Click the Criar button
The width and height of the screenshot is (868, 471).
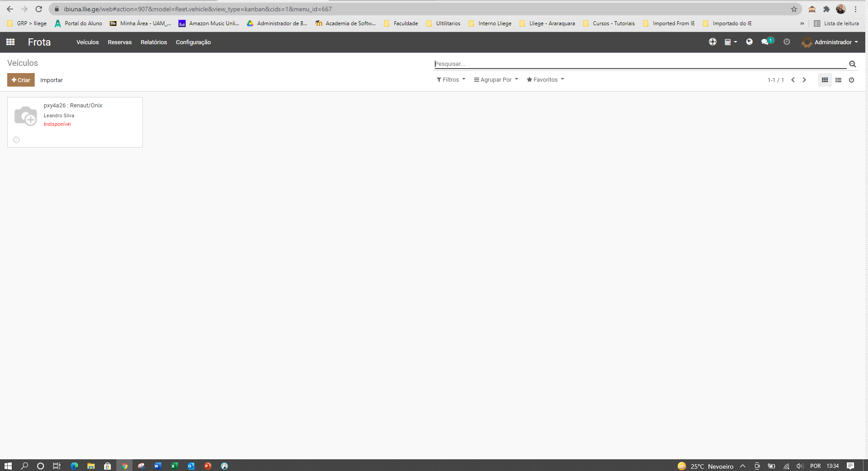tap(21, 80)
